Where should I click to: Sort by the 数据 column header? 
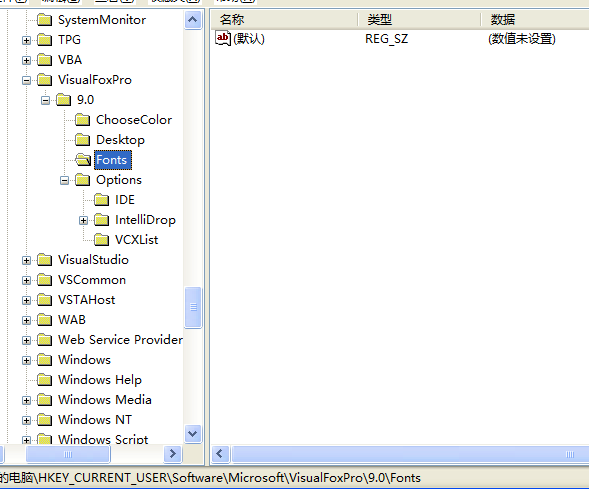pyautogui.click(x=535, y=20)
